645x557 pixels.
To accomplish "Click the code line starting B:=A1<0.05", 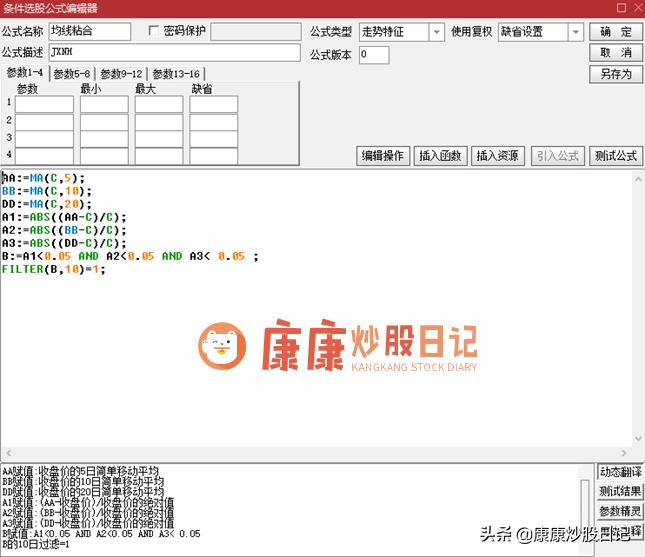I will [130, 256].
